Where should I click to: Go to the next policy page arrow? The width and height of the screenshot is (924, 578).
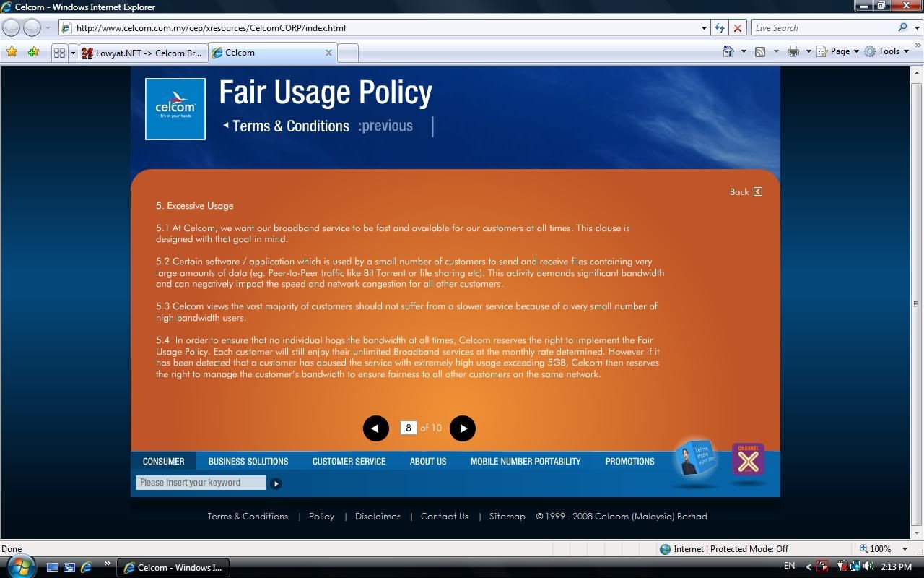(x=463, y=428)
